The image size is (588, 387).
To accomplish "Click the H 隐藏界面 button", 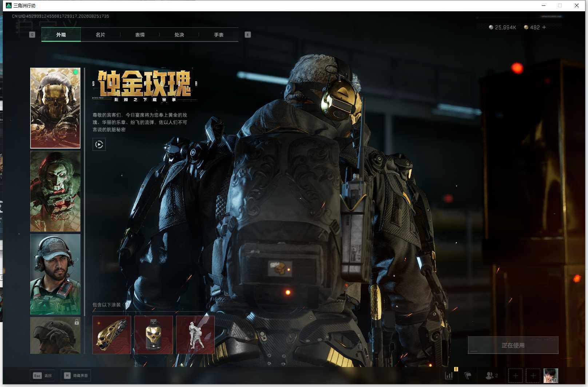I will point(76,375).
